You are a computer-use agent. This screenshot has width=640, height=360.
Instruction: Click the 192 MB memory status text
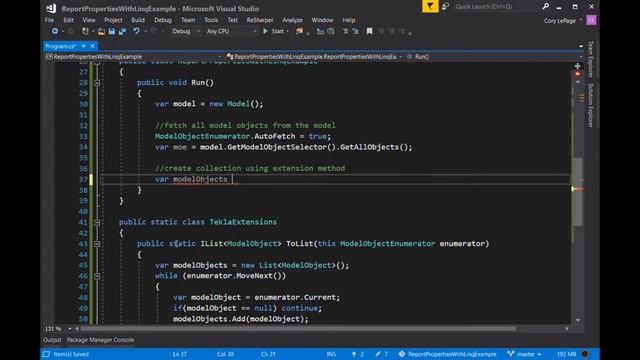[x=566, y=354]
